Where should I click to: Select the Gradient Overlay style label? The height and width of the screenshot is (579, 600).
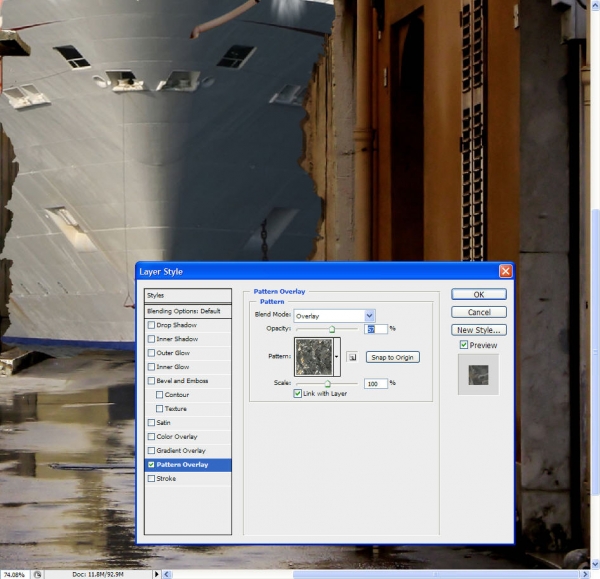181,450
